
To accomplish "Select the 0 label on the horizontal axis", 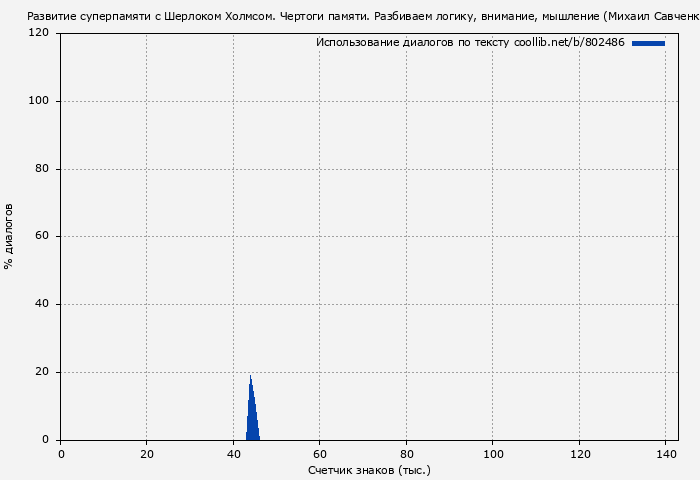I will (61, 454).
